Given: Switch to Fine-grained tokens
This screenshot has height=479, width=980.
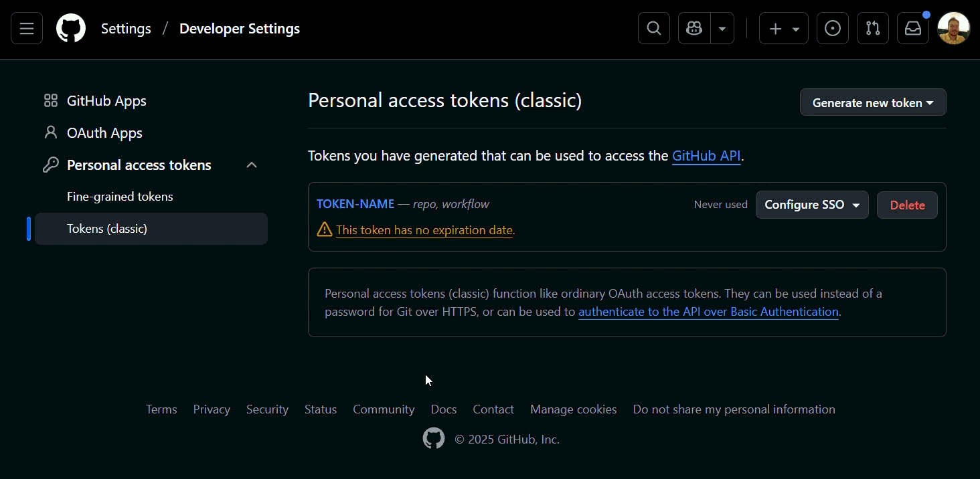Looking at the screenshot, I should 120,196.
